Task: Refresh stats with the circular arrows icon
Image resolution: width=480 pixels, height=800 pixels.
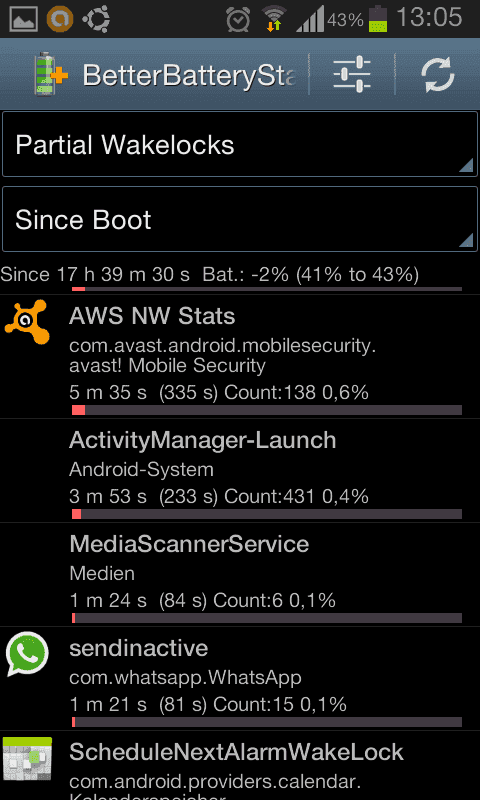Action: (x=438, y=75)
